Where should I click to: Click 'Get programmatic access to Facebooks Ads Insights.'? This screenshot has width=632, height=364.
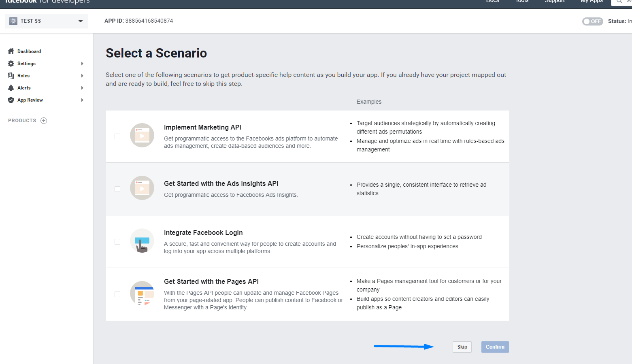pos(231,195)
